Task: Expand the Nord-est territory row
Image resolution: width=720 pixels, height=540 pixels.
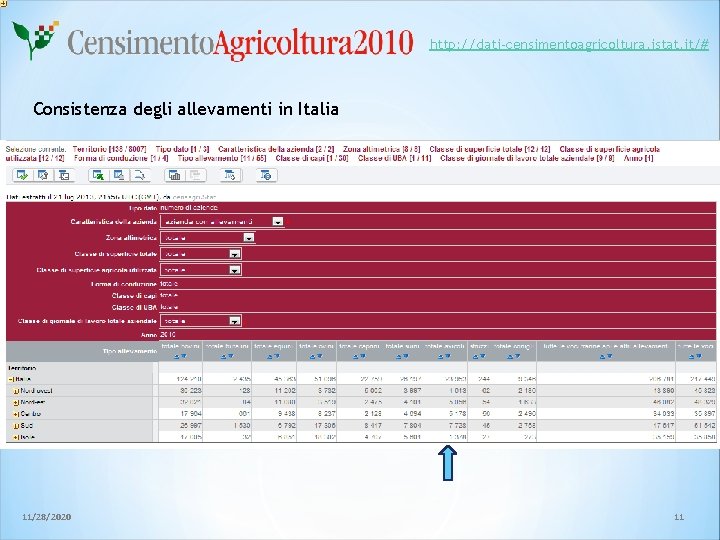Action: [16, 403]
